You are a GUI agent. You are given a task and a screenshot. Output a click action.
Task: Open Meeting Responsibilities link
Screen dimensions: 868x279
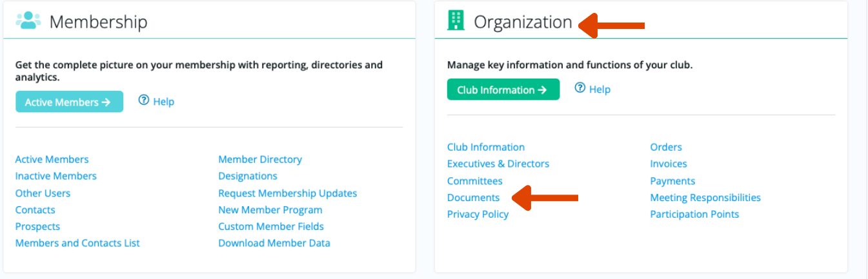pos(705,197)
